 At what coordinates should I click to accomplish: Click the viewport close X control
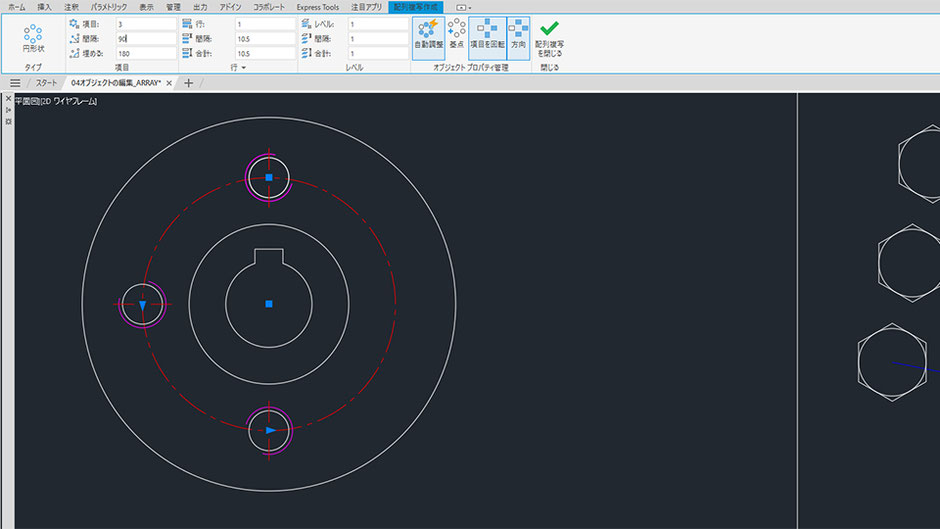pos(8,98)
